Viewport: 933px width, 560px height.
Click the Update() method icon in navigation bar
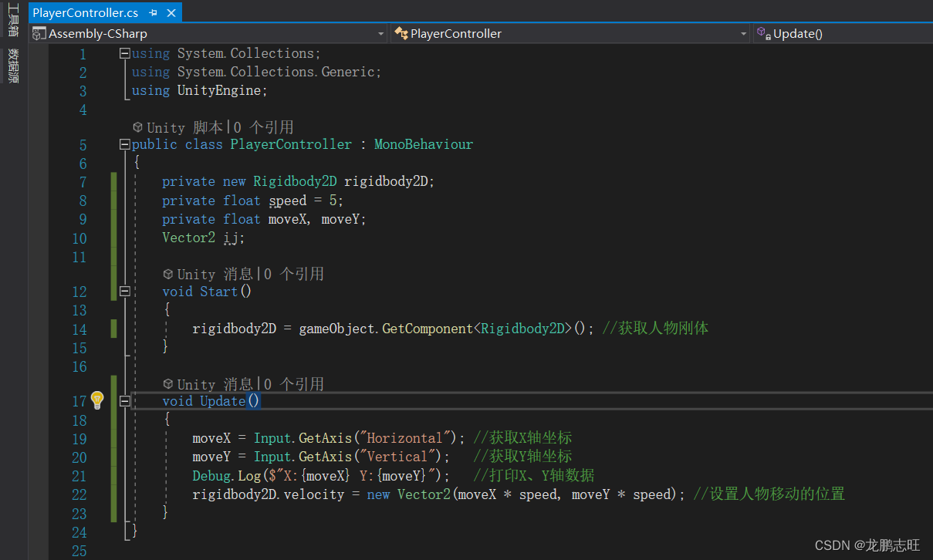(762, 33)
